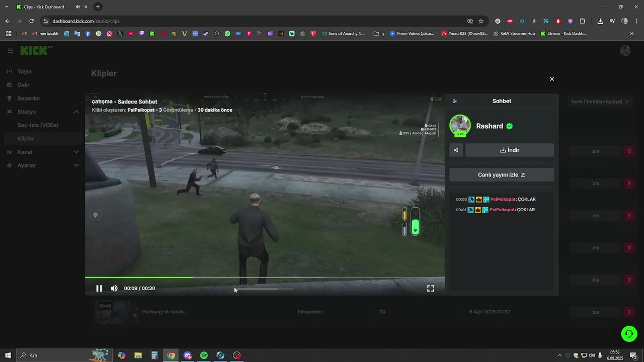The width and height of the screenshot is (644, 362).
Task: Open the browser apps grid icon
Action: pyautogui.click(x=9, y=34)
